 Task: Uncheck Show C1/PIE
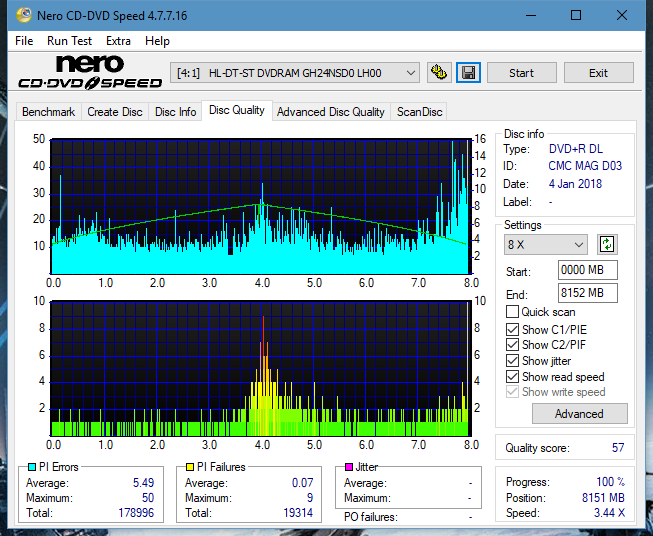(512, 329)
